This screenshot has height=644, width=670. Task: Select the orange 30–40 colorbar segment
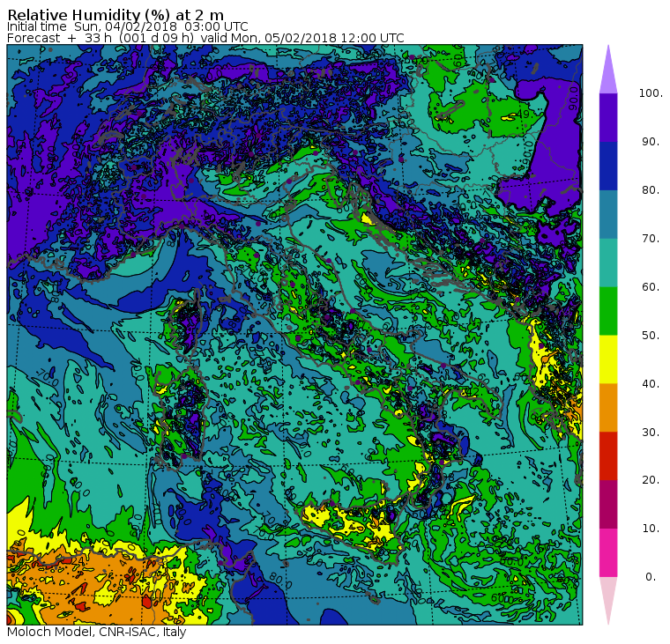click(x=608, y=408)
